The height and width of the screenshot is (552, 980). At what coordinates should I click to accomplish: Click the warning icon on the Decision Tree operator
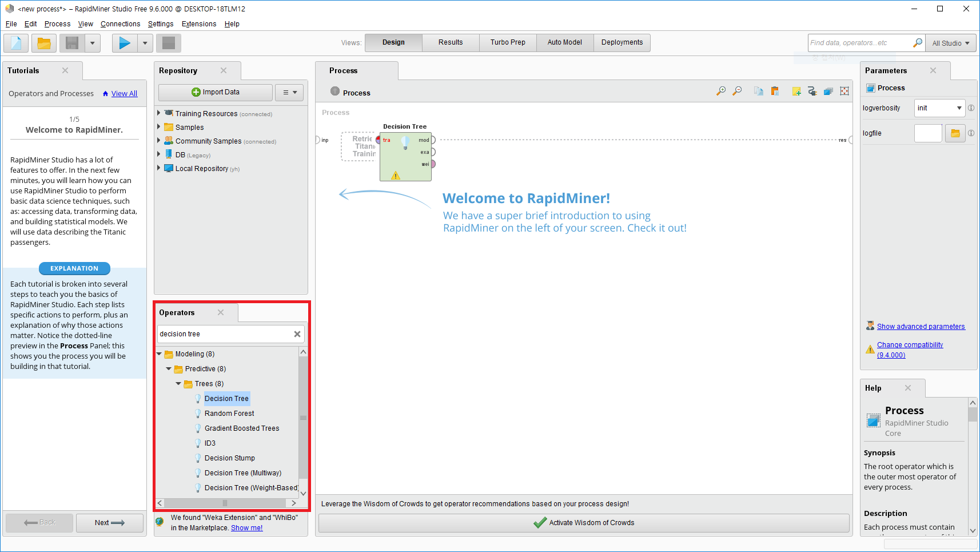point(395,176)
